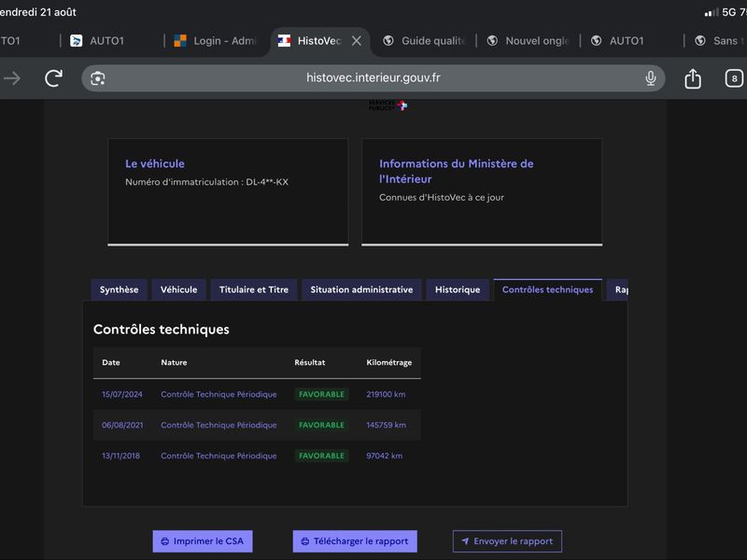
Task: Click Contrôle Technique Périodique in the 13/11/2018 row
Action: click(218, 455)
